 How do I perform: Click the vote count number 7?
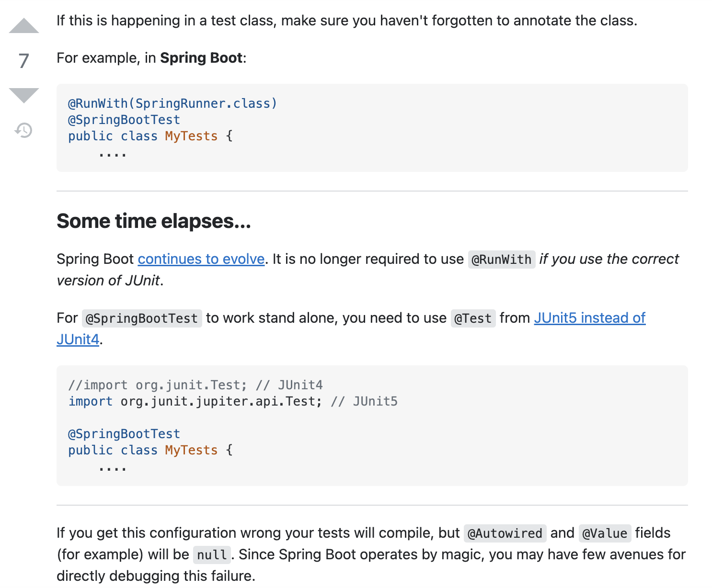24,61
